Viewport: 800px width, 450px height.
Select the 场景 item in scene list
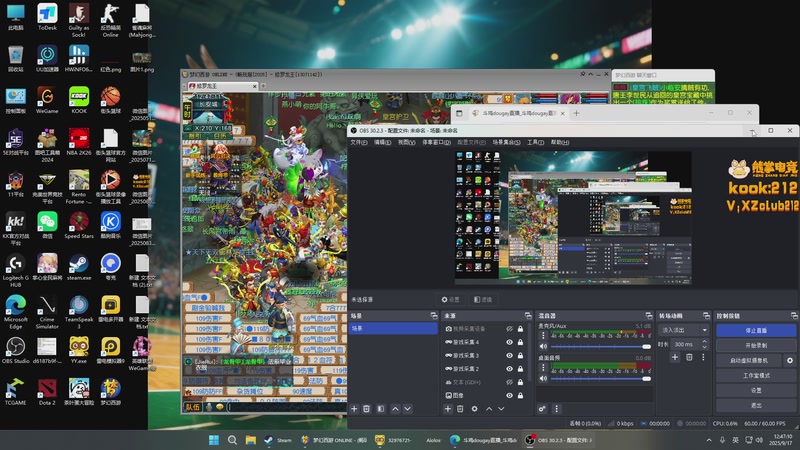393,329
